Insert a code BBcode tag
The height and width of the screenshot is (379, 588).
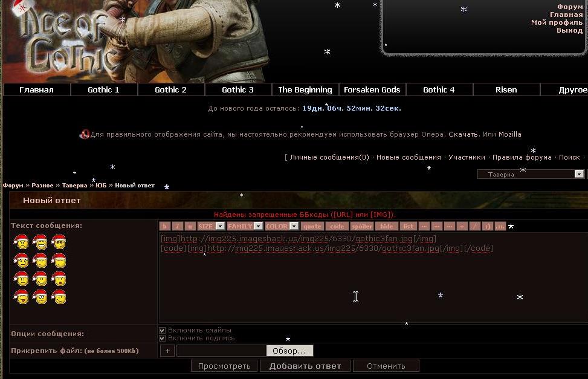pos(337,226)
